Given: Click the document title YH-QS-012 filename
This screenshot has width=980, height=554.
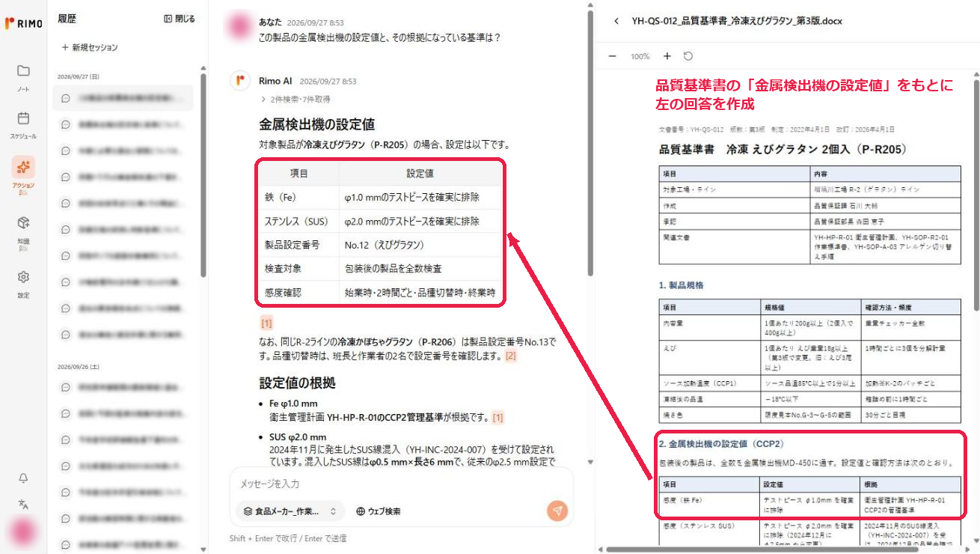Looking at the screenshot, I should pyautogui.click(x=737, y=21).
